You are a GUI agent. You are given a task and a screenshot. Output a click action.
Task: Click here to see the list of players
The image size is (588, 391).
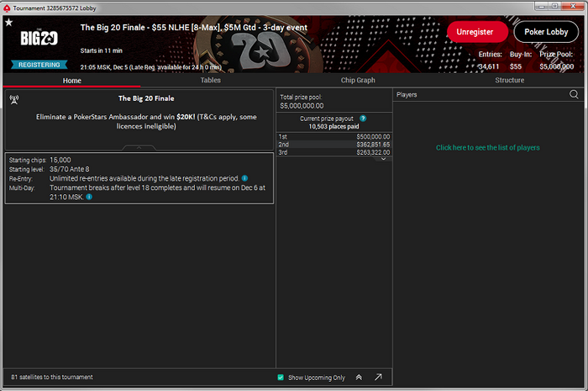pyautogui.click(x=487, y=148)
